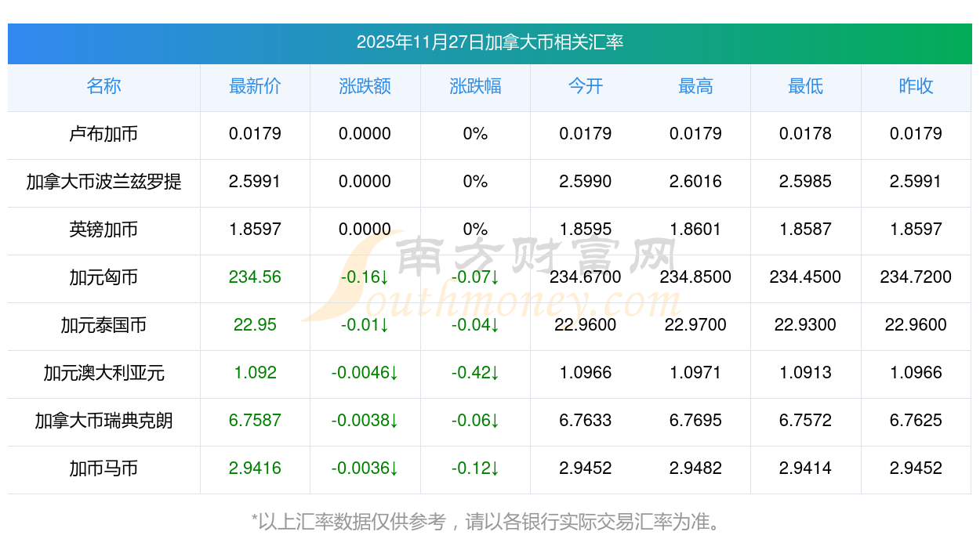Select the 最高 column header
The height and width of the screenshot is (546, 980).
[x=695, y=86]
